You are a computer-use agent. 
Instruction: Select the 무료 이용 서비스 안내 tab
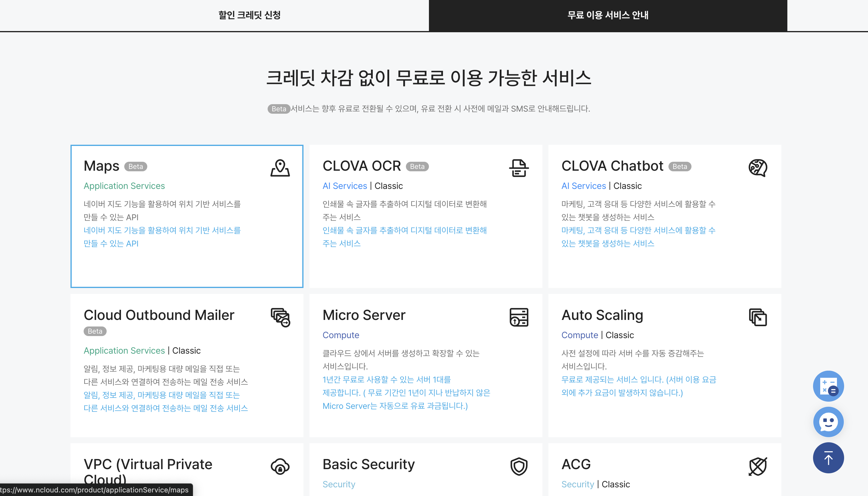click(x=608, y=15)
